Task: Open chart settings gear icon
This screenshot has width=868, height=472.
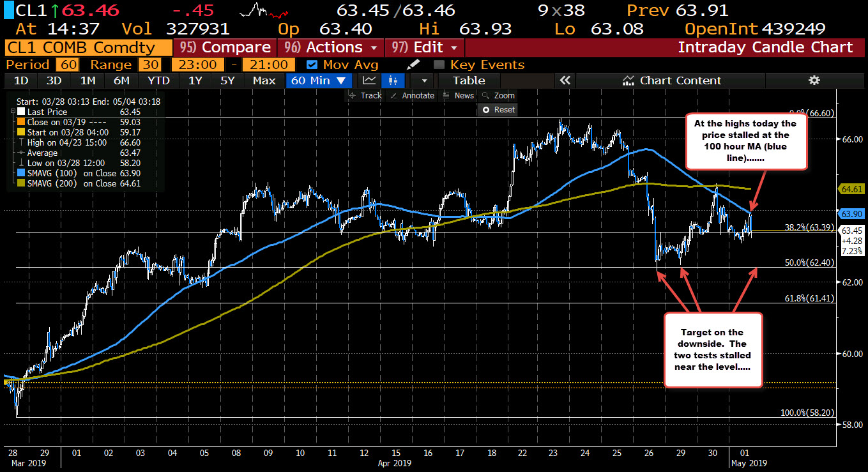Action: coord(813,80)
